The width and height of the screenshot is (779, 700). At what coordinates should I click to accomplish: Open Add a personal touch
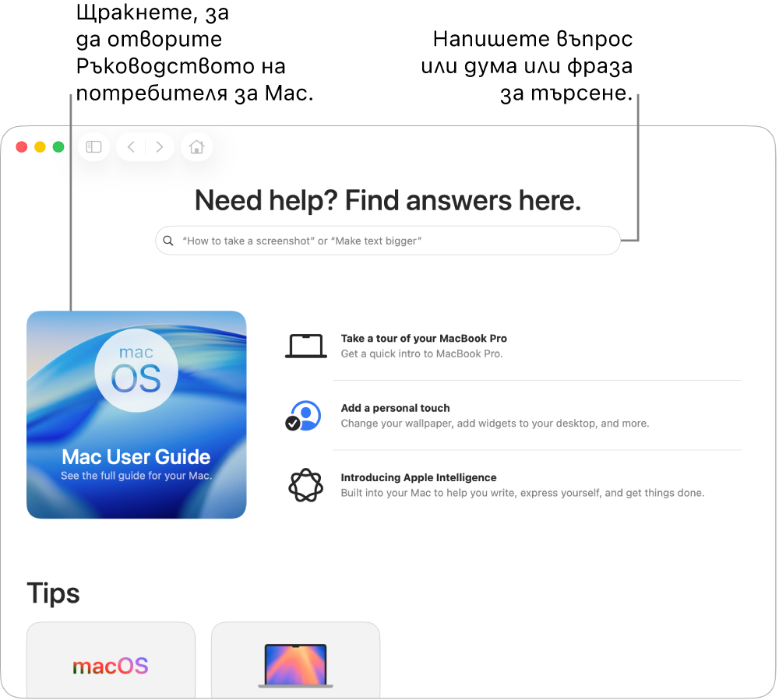click(395, 408)
